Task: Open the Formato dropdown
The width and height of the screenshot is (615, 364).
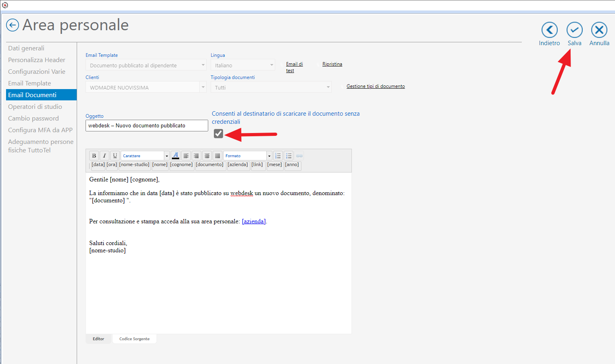Action: tap(248, 156)
